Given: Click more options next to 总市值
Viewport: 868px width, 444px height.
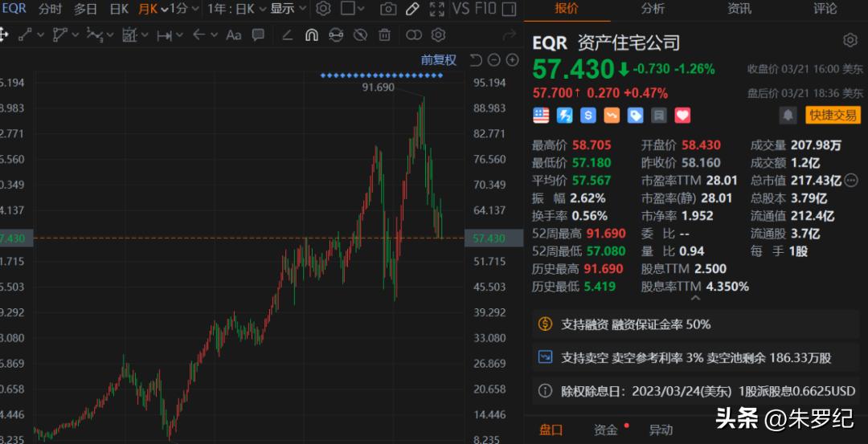Looking at the screenshot, I should click(851, 179).
